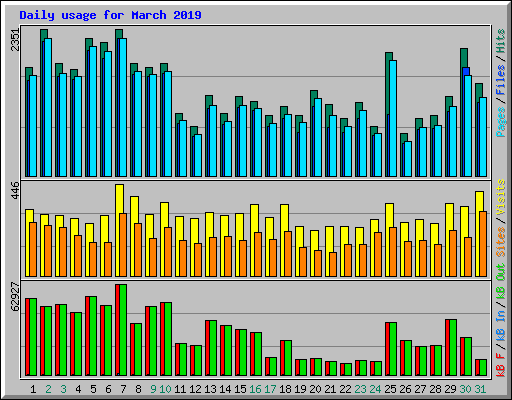The height and width of the screenshot is (400, 512).
Task: Click day 5 on the x-axis
Action: click(x=93, y=389)
